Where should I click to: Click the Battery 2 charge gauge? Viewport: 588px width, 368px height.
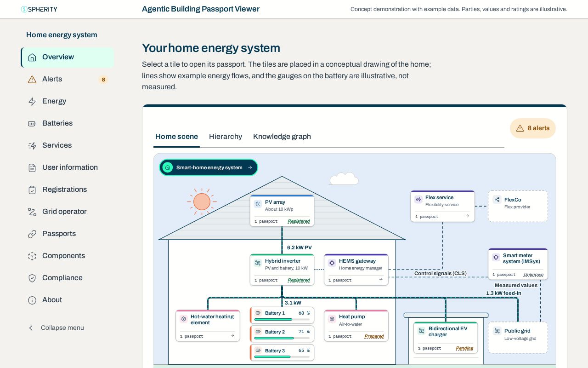(282, 338)
